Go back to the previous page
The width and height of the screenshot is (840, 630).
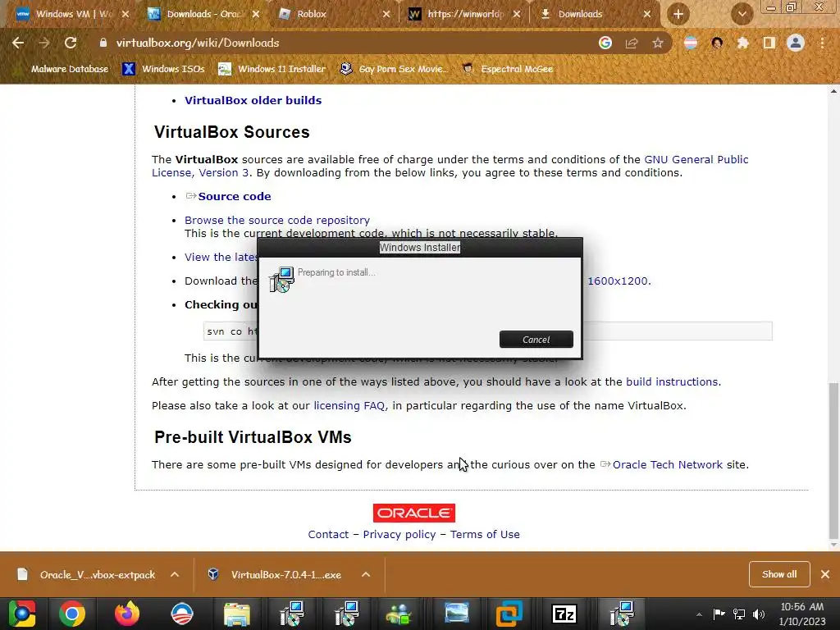[x=18, y=43]
